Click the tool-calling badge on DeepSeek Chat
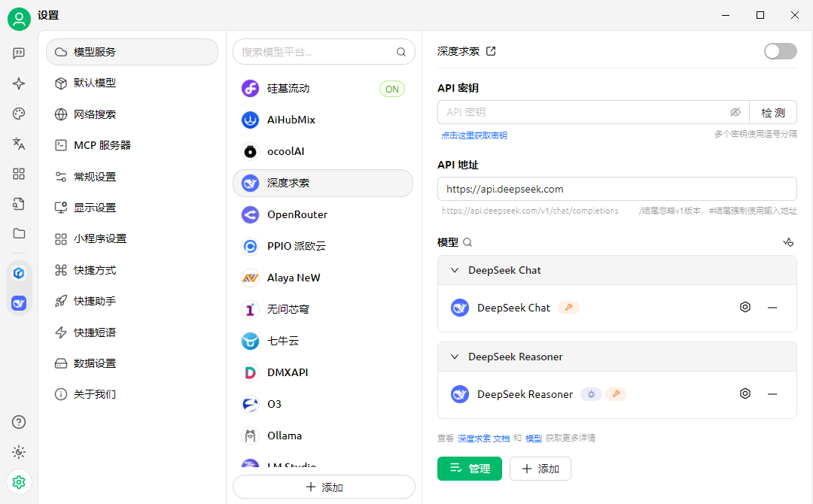Viewport: 813px width, 504px height. 569,308
